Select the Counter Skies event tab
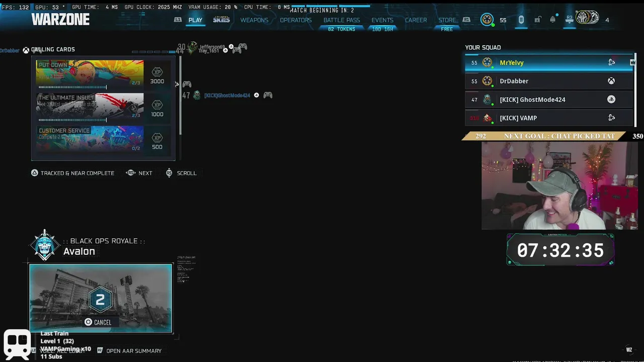Image resolution: width=644 pixels, height=362 pixels. tap(221, 20)
